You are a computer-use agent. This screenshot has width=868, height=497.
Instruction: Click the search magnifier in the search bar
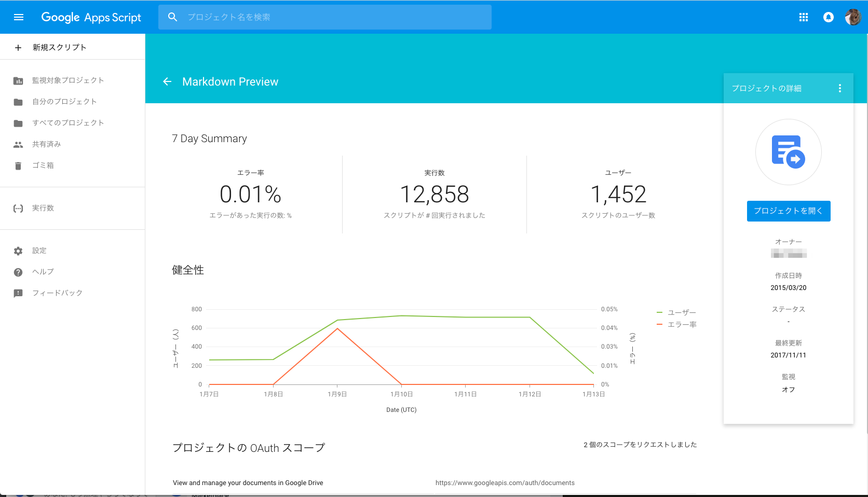173,17
